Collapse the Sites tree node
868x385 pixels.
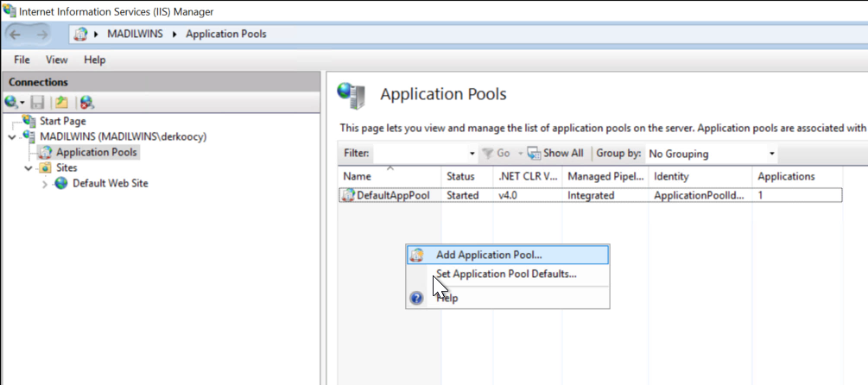29,167
